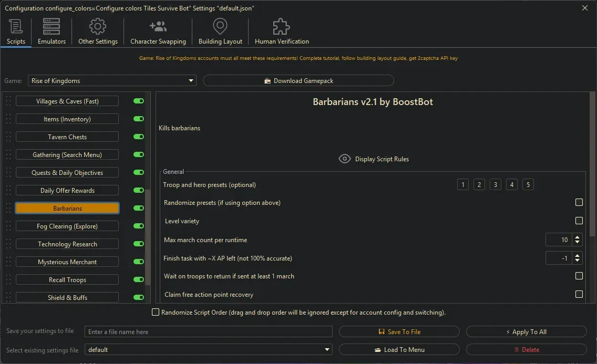Select the Technology Research script
597x364 pixels.
click(67, 244)
